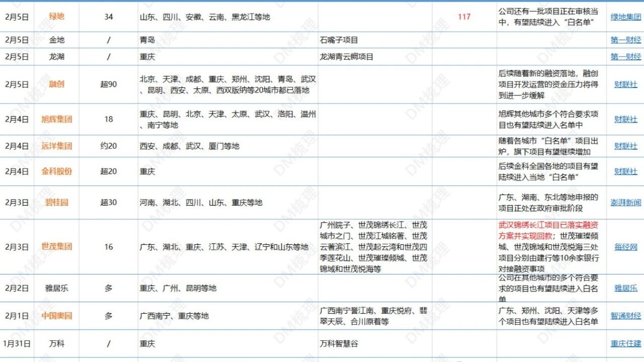This screenshot has width=644, height=362.
Task: Select the 世茂 project list starting 广州院子
Action: (x=375, y=246)
